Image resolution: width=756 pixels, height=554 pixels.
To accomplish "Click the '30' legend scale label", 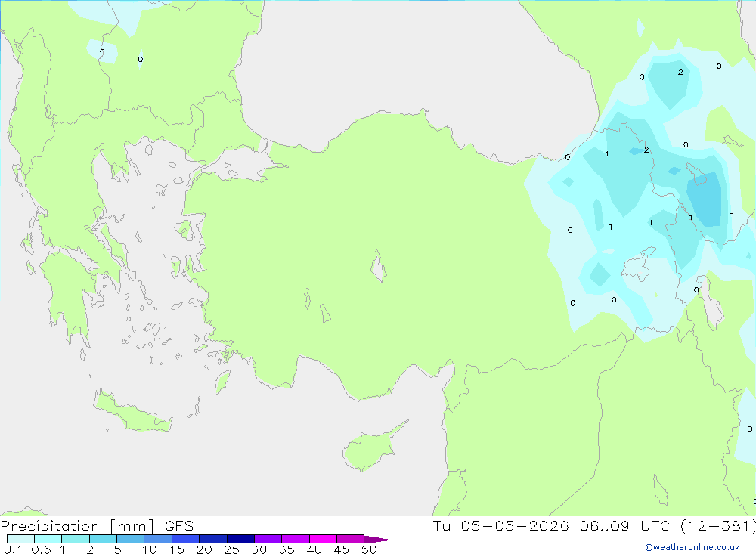I will point(259,549).
